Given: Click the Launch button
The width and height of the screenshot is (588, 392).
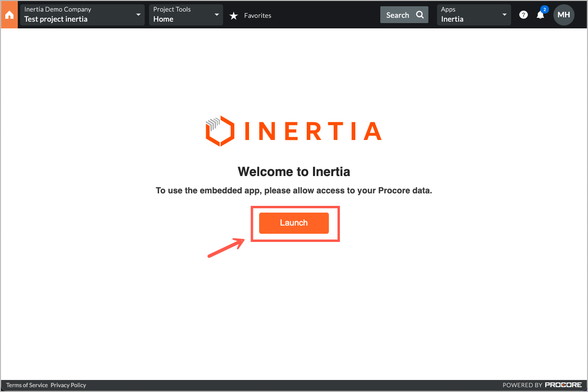Looking at the screenshot, I should coord(294,223).
